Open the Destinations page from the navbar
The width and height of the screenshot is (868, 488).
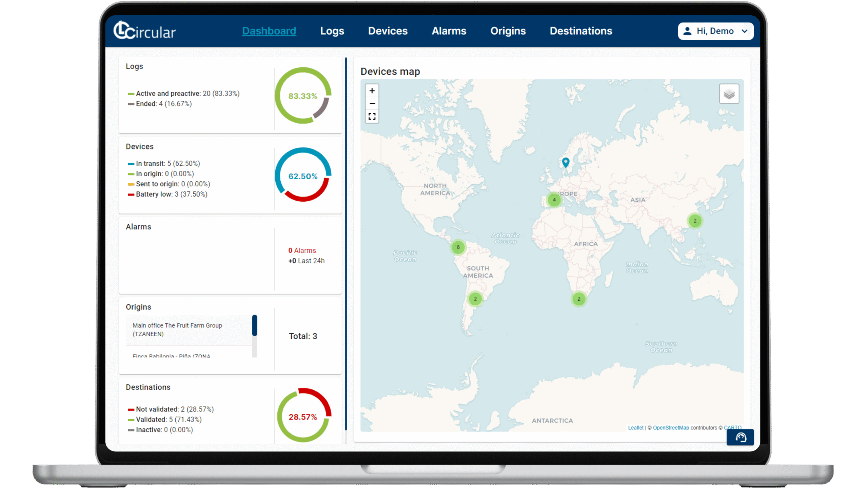point(580,31)
